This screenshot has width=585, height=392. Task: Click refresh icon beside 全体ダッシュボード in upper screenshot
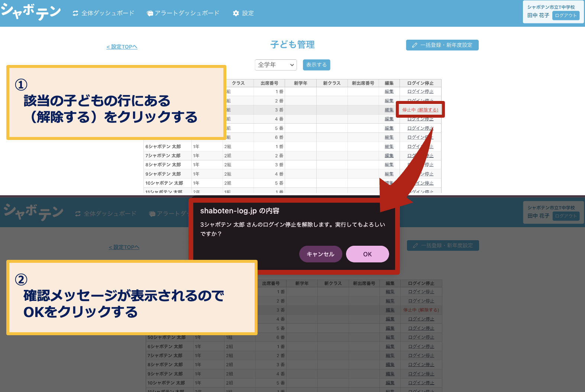(x=75, y=13)
